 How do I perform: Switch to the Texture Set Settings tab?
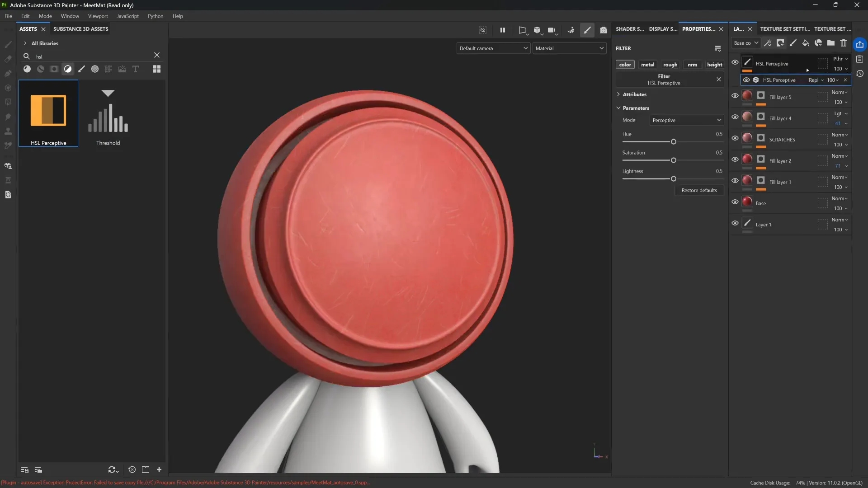point(785,29)
